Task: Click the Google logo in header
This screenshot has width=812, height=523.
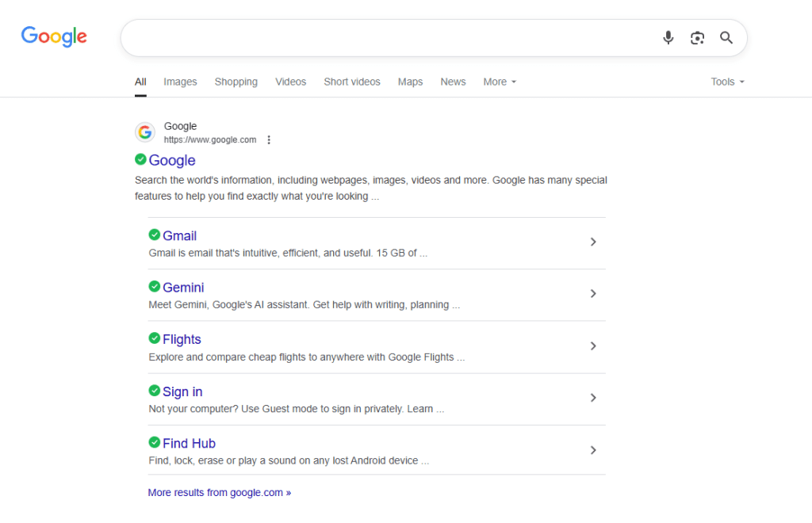Action: [54, 36]
